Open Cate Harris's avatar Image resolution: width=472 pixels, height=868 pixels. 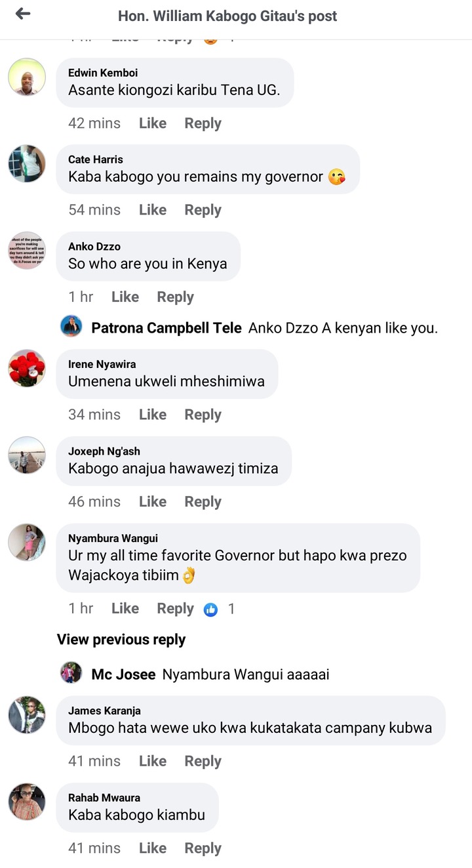pyautogui.click(x=27, y=163)
